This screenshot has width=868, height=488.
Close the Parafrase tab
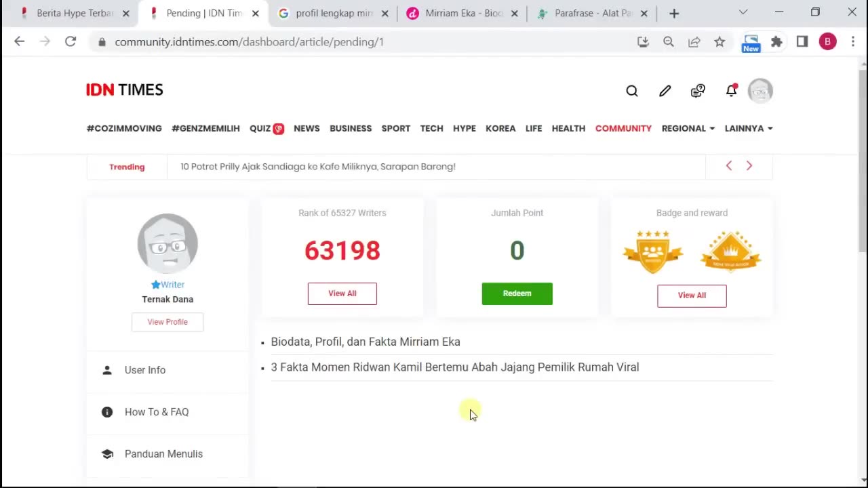[644, 13]
